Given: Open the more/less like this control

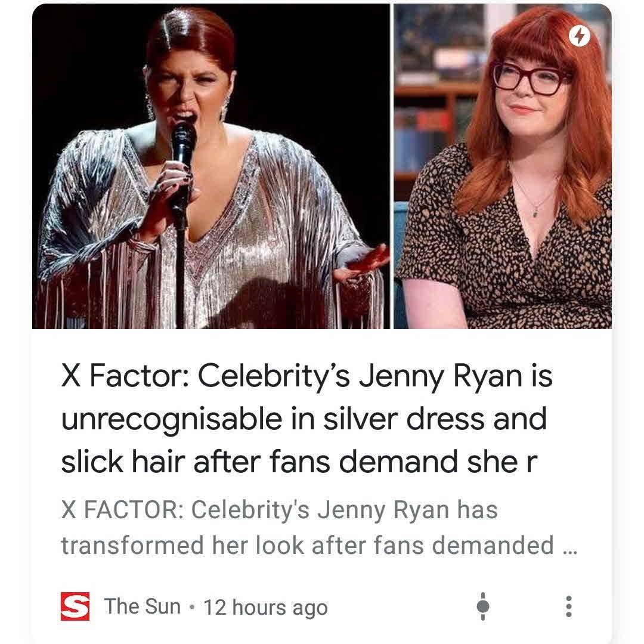Looking at the screenshot, I should tap(483, 606).
